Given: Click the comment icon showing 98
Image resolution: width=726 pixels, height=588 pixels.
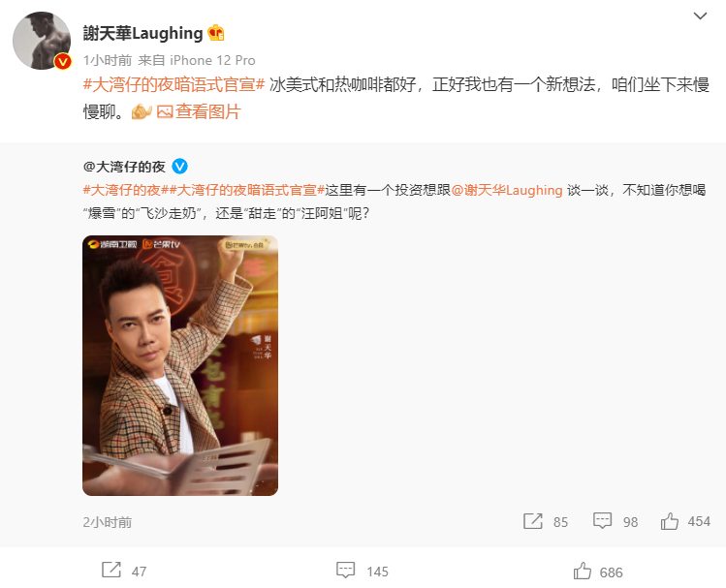Looking at the screenshot, I should click(x=602, y=521).
